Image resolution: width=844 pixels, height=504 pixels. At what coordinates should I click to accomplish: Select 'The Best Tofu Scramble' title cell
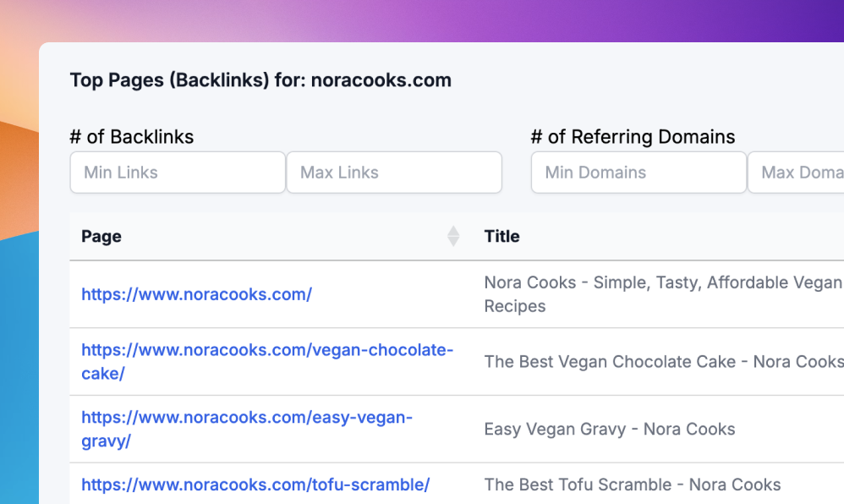pos(632,485)
